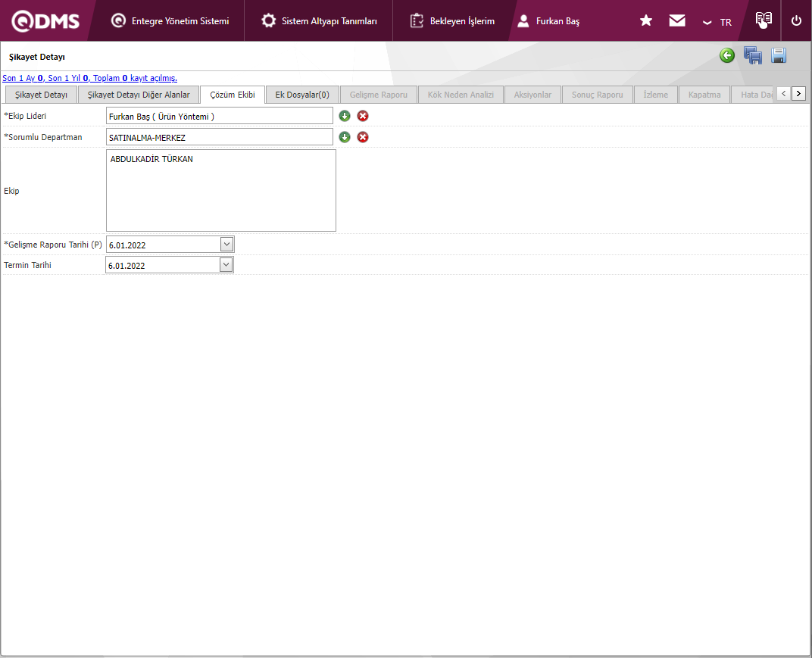
Task: Open the mail envelope icon
Action: coord(677,20)
